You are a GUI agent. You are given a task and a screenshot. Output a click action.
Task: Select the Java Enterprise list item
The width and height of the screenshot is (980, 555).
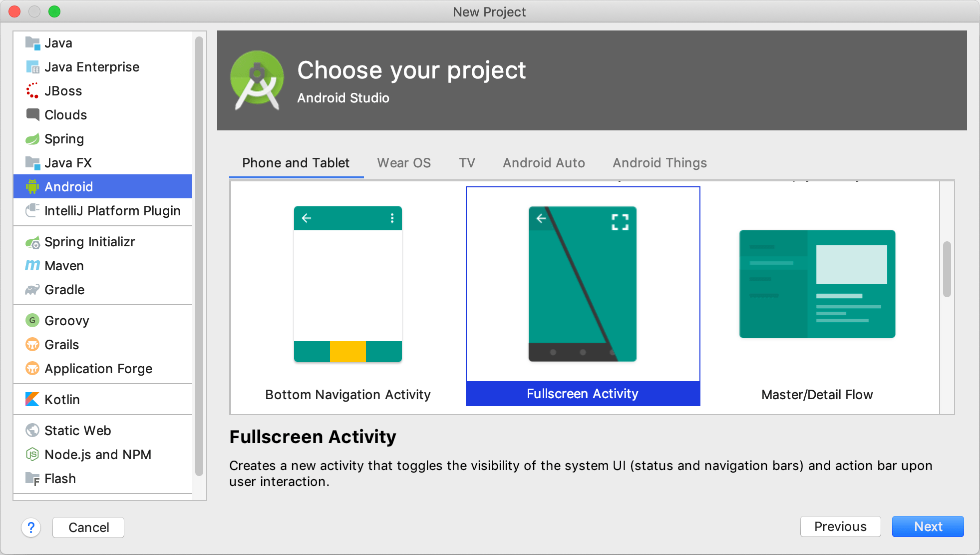pos(103,67)
